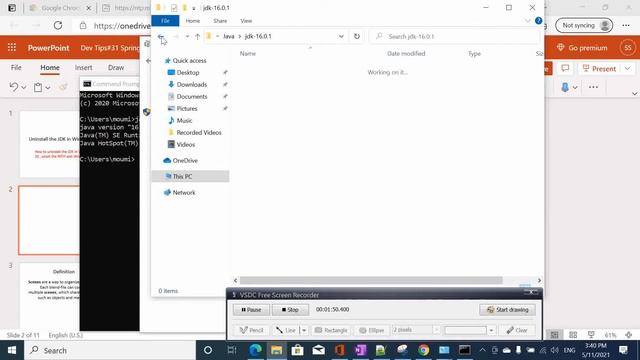This screenshot has width=640, height=360.
Task: Reload the browser page
Action: [58, 25]
